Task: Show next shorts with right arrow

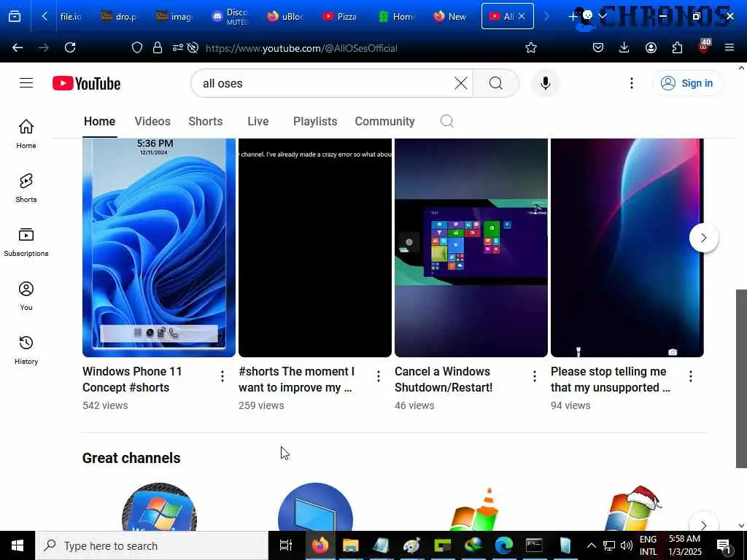Action: click(704, 238)
